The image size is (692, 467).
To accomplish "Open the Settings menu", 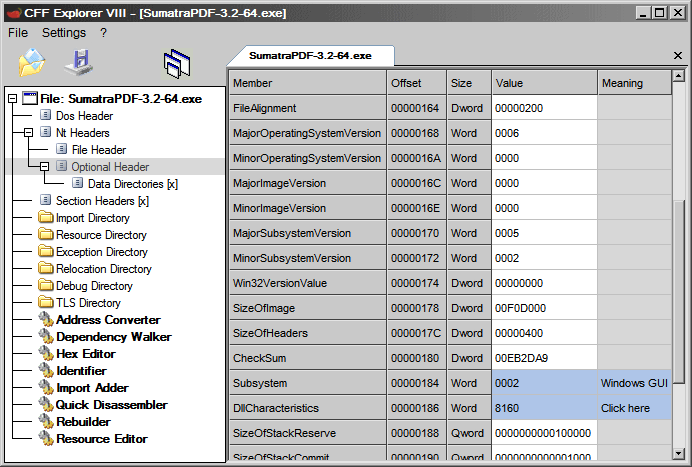I will coord(64,33).
